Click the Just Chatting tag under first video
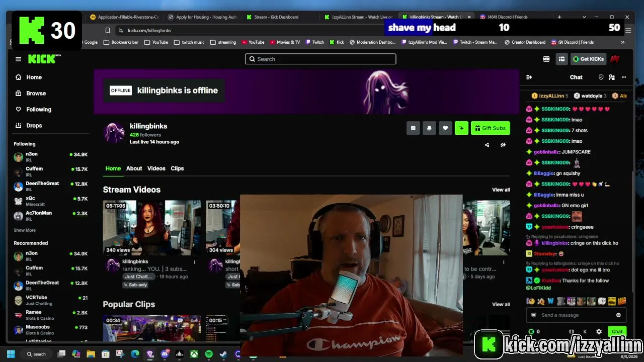The image size is (644, 362). (138, 277)
